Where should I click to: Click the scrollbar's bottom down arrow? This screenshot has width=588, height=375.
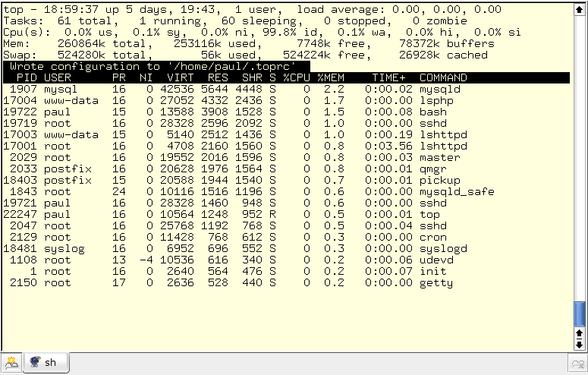tap(580, 344)
